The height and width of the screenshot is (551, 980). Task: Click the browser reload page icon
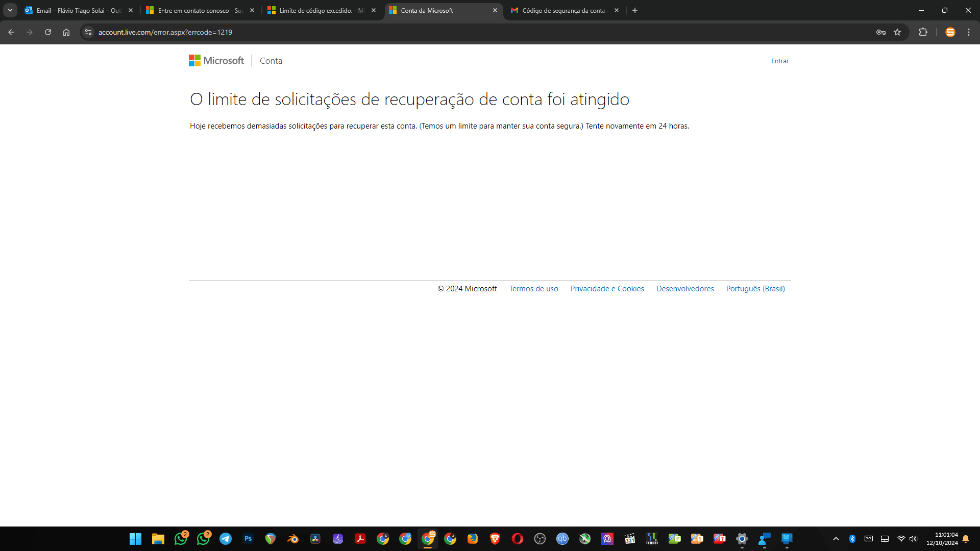pos(48,32)
